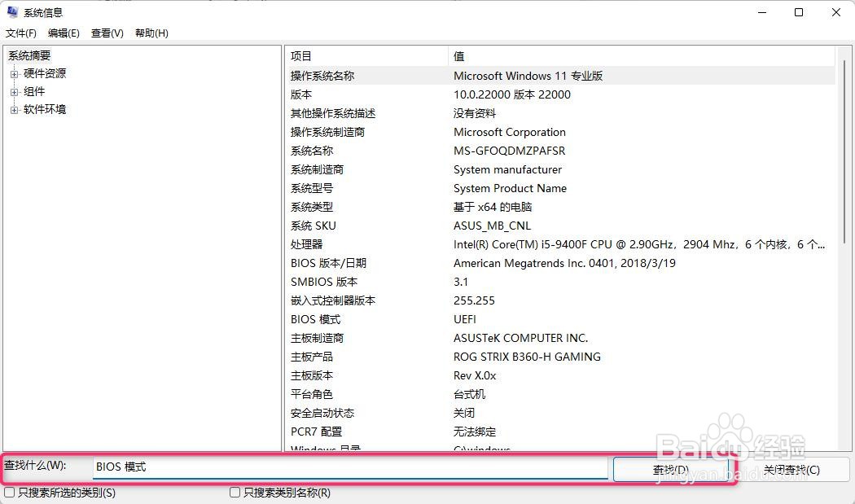The height and width of the screenshot is (504, 855).
Task: Select the 安全启动状态 row
Action: coord(560,413)
